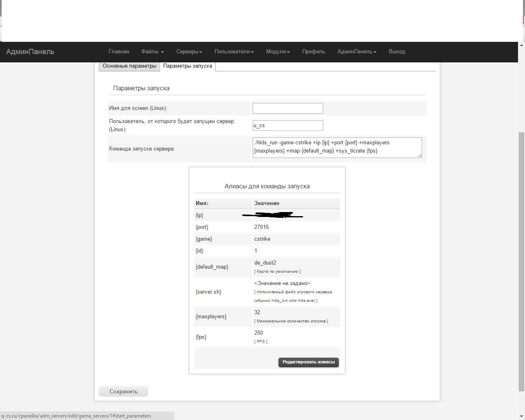The image size is (525, 420).
Task: Expand the Модули navigation menu
Action: [x=278, y=52]
